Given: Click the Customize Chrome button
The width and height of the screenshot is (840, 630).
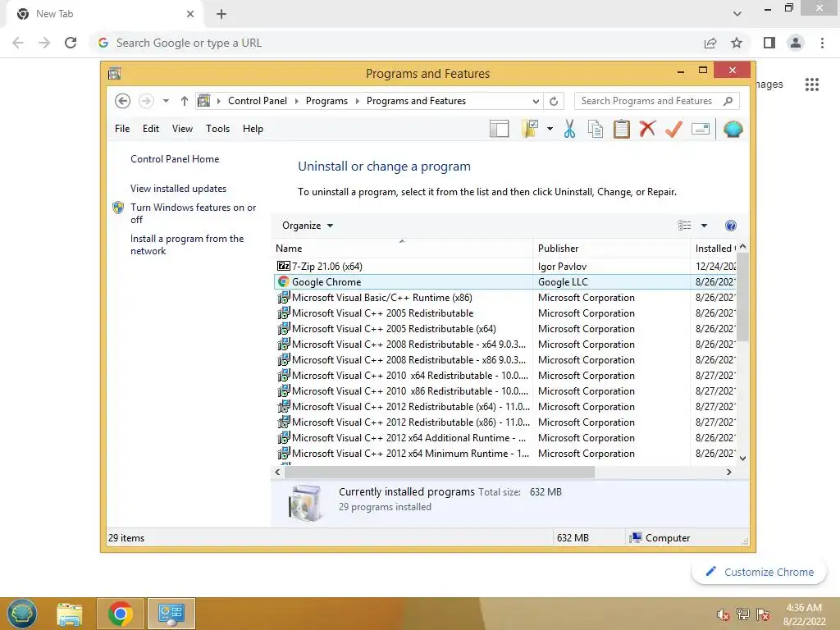Looking at the screenshot, I should click(x=759, y=572).
